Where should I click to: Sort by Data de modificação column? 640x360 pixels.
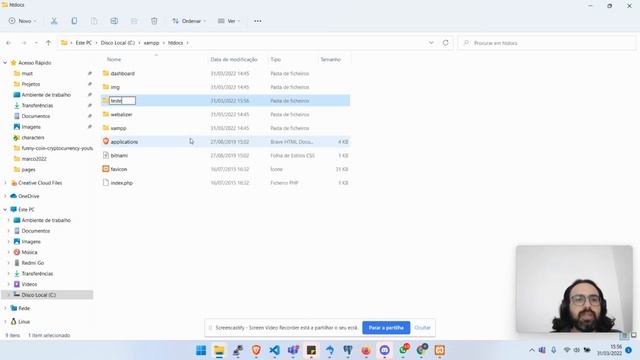click(234, 60)
